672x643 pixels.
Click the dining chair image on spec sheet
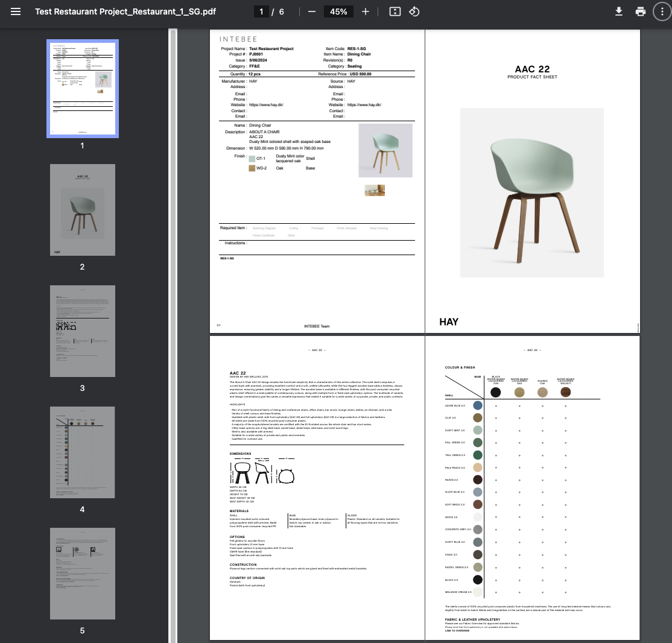(x=385, y=150)
